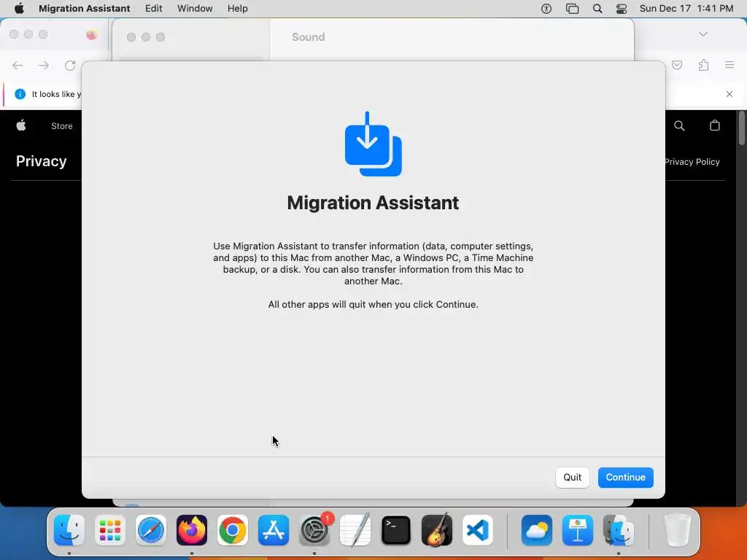Open Keynote from the Dock

coord(578,530)
